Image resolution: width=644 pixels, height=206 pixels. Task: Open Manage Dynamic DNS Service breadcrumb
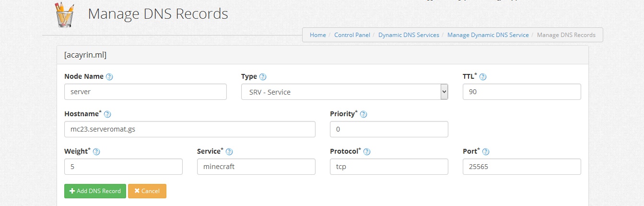(x=488, y=35)
